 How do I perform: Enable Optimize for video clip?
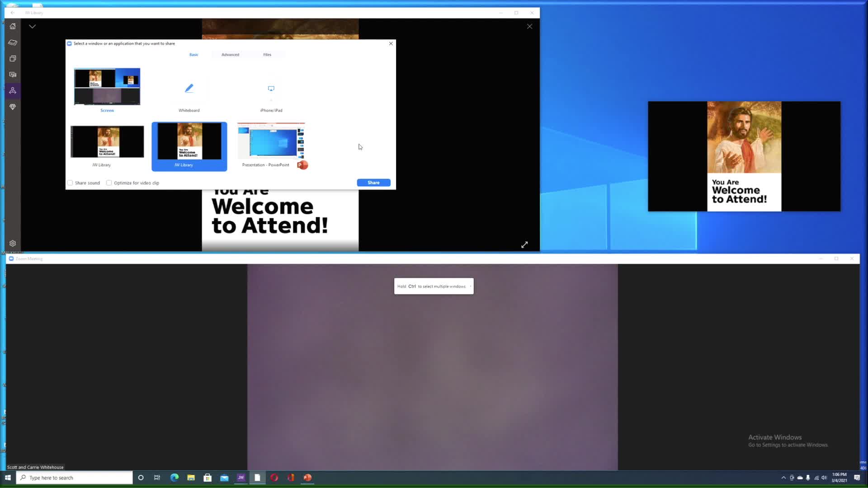point(109,183)
